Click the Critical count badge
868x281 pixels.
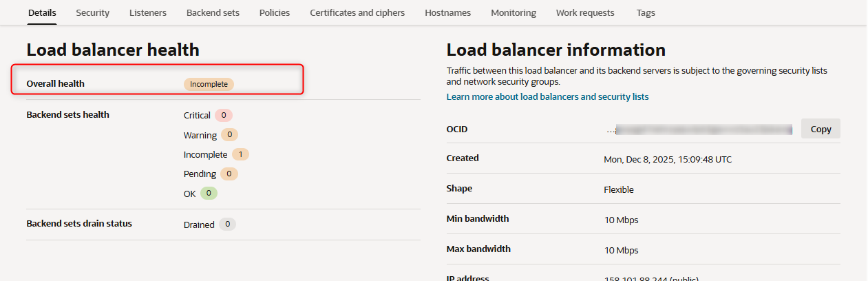tap(224, 115)
